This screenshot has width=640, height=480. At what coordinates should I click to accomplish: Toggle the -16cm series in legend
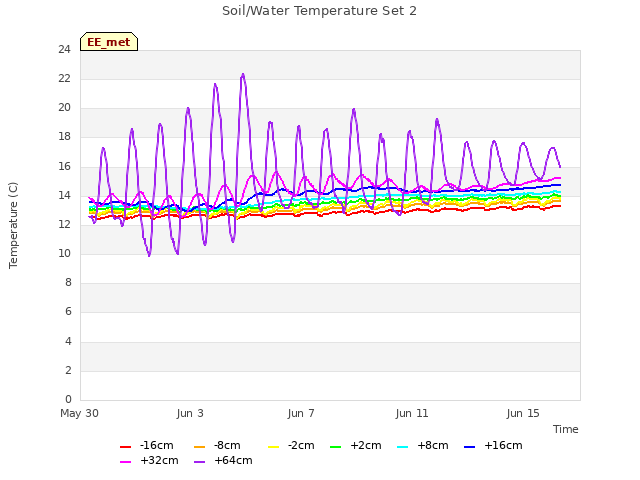[x=147, y=445]
